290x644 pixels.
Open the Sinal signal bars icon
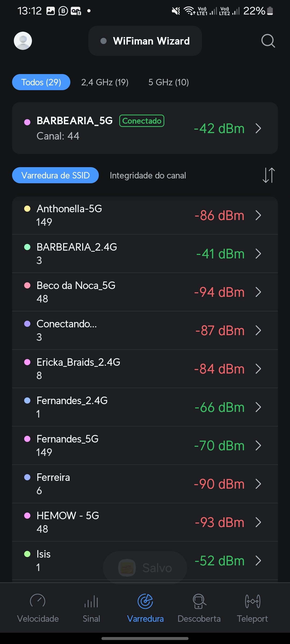coord(91,601)
